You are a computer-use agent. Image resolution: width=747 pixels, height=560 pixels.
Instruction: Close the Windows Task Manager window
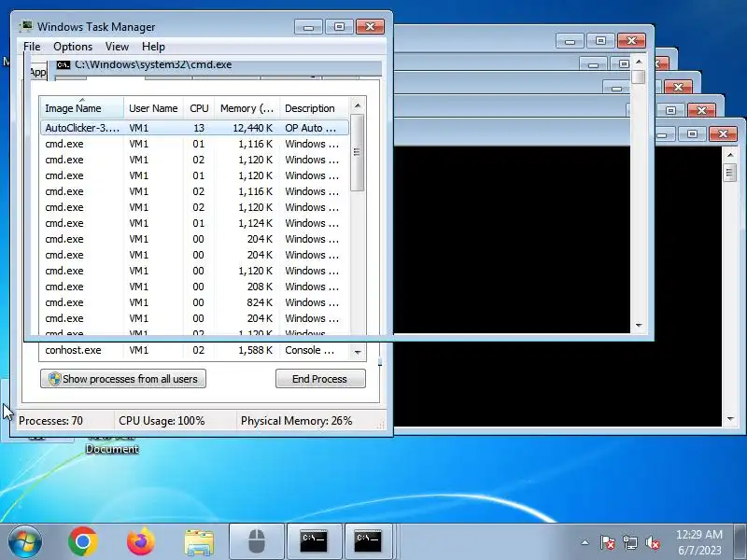point(370,27)
